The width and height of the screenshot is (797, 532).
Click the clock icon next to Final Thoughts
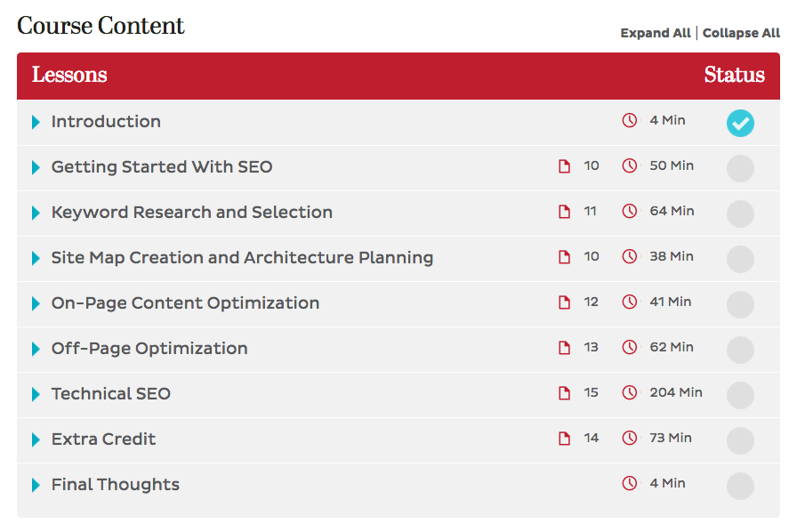point(629,483)
